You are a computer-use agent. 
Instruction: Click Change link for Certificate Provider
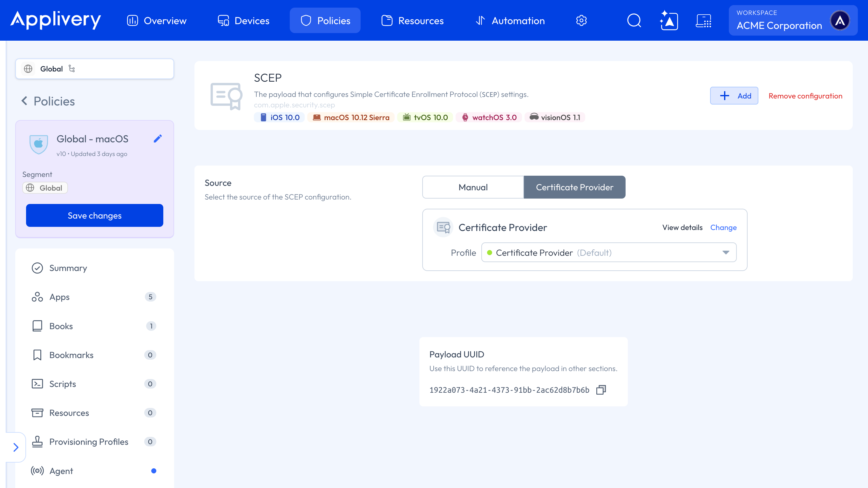[723, 227]
